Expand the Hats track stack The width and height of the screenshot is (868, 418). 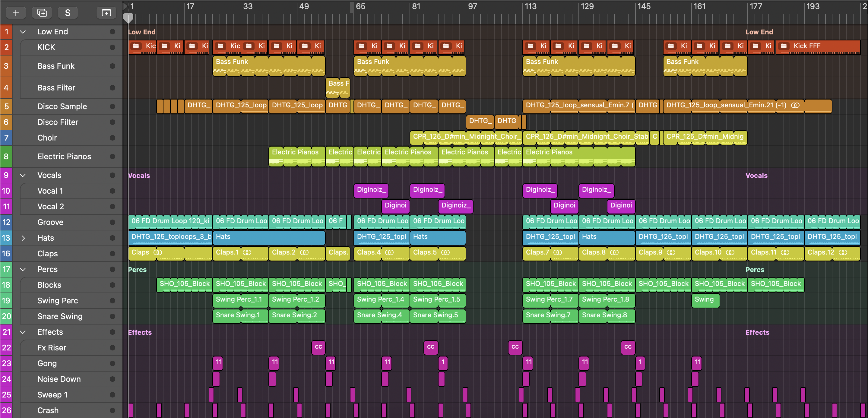tap(23, 238)
